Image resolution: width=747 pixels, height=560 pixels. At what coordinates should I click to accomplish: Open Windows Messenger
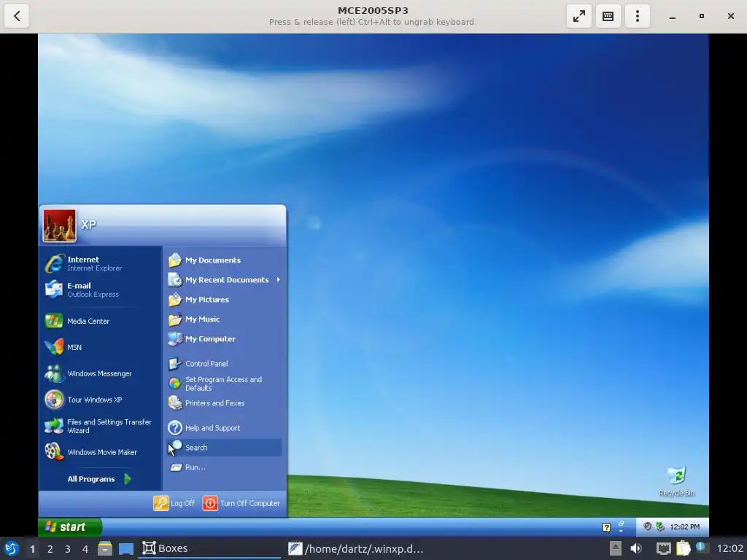click(x=101, y=373)
